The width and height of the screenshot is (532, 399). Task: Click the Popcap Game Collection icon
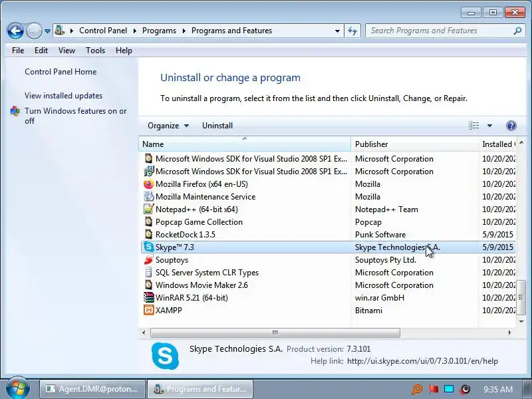148,221
